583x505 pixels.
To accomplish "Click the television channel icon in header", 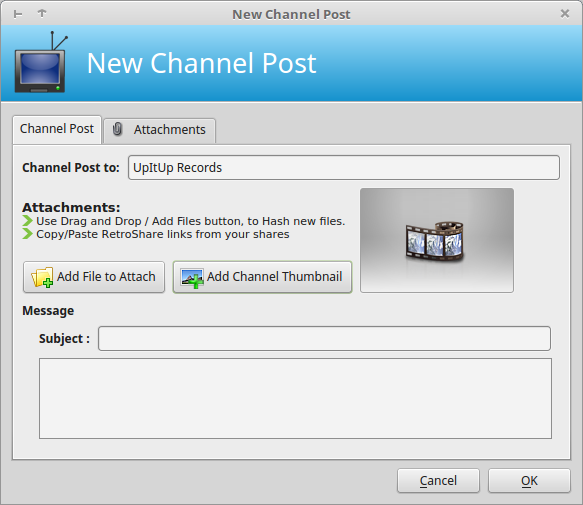I will click(x=40, y=62).
